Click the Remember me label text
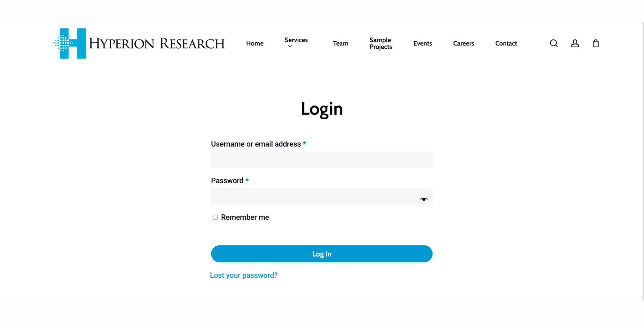Image resolution: width=644 pixels, height=322 pixels. click(x=245, y=217)
